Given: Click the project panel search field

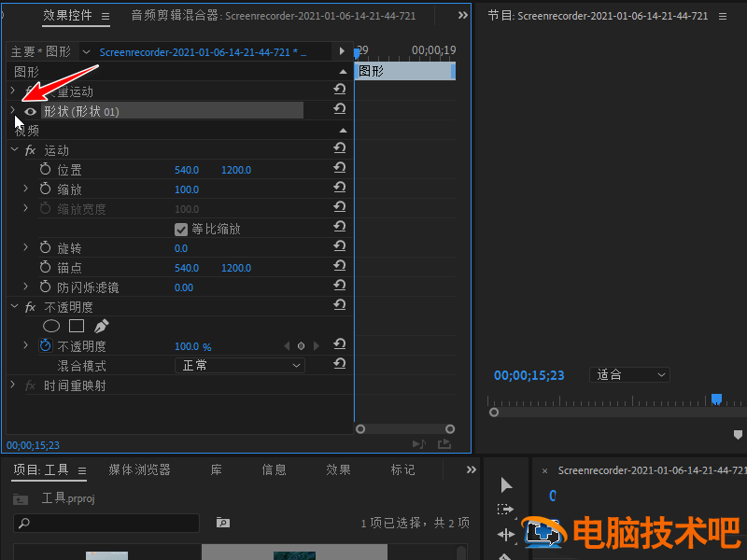Looking at the screenshot, I should pos(107,524).
